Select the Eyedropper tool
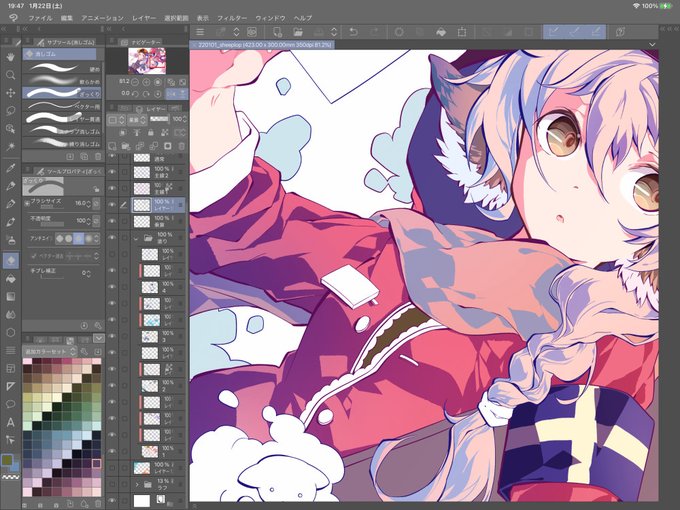Viewport: 680px width, 510px height. 10,168
